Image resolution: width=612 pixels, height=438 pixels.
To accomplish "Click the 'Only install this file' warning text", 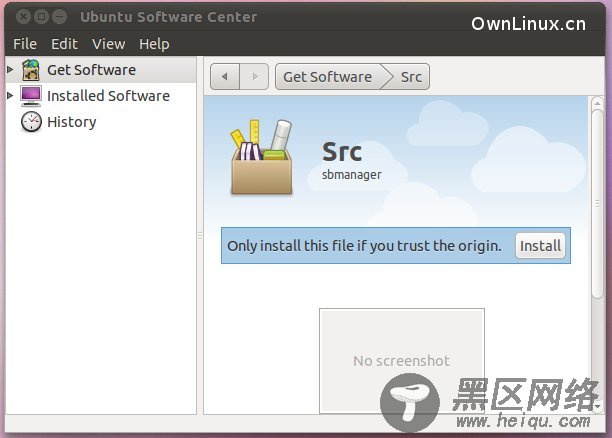I will pyautogui.click(x=364, y=246).
